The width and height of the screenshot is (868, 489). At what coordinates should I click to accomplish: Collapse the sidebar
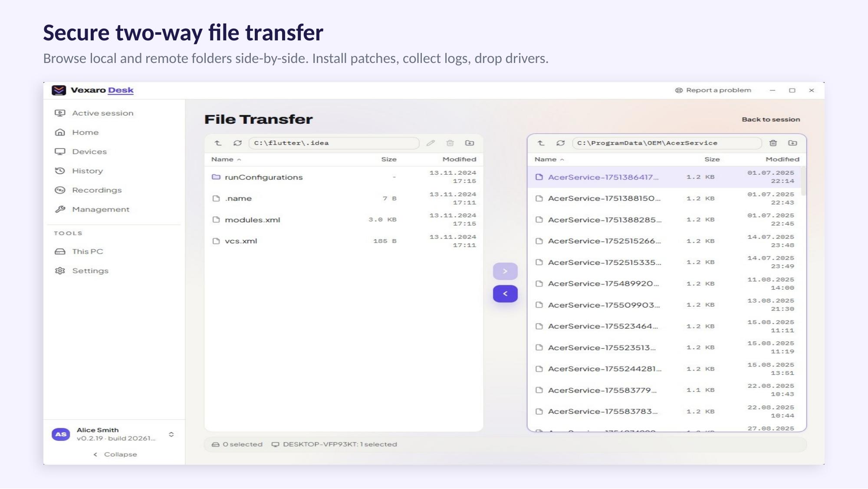coord(115,454)
